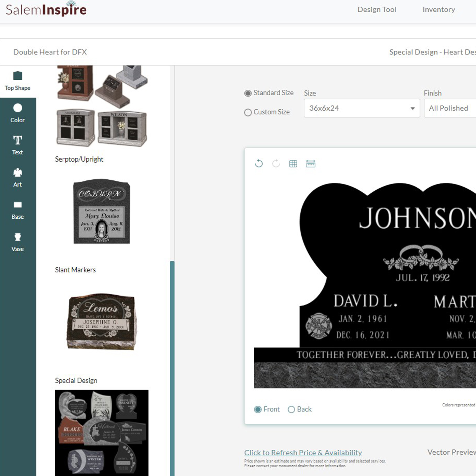Select the Slant Markers thumbnail

point(102,321)
